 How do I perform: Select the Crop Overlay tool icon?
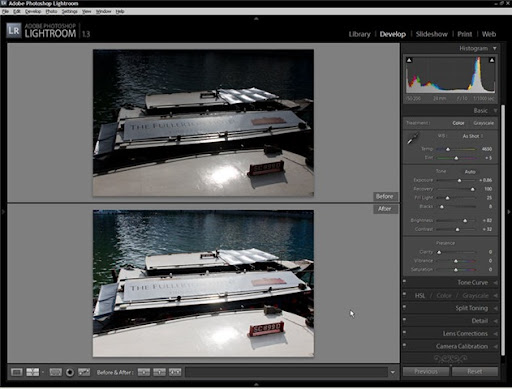pyautogui.click(x=55, y=372)
